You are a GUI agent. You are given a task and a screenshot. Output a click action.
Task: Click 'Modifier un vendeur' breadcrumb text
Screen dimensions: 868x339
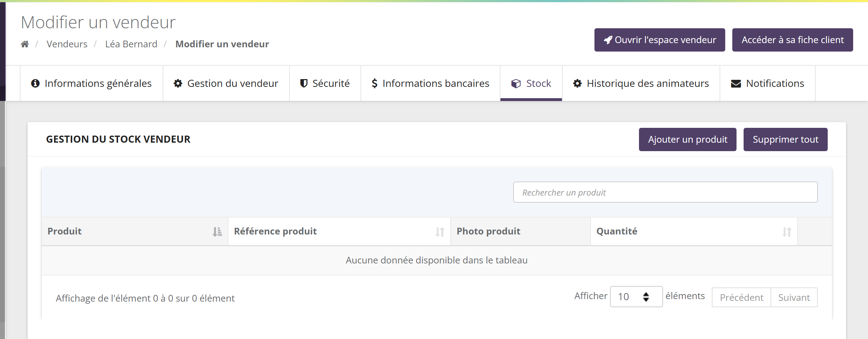(222, 44)
